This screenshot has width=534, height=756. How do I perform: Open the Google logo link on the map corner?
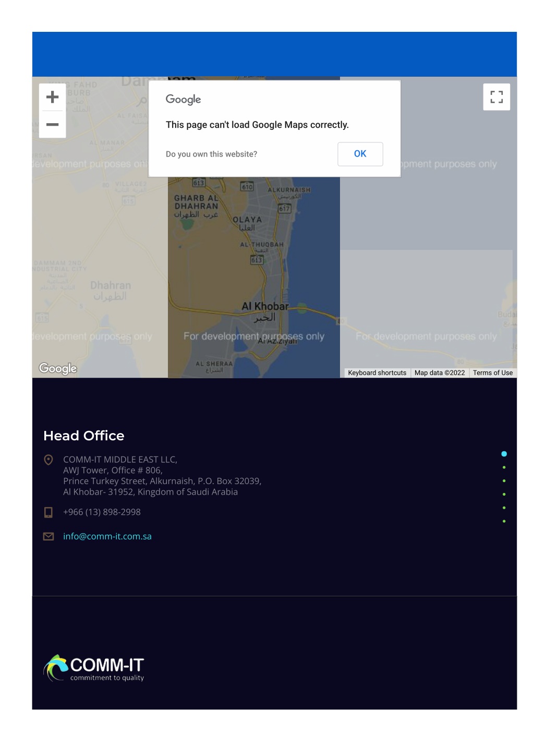tap(58, 368)
